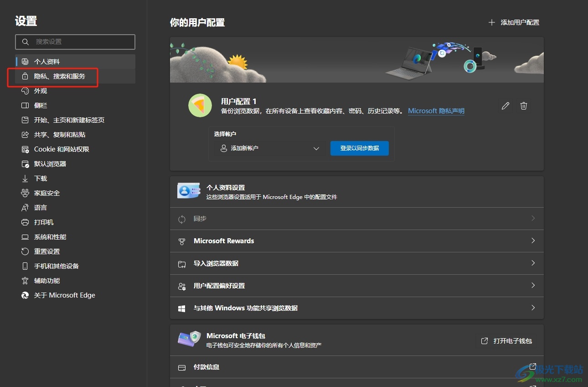
Task: Click the 系统和性能 laptop icon
Action: coord(25,237)
